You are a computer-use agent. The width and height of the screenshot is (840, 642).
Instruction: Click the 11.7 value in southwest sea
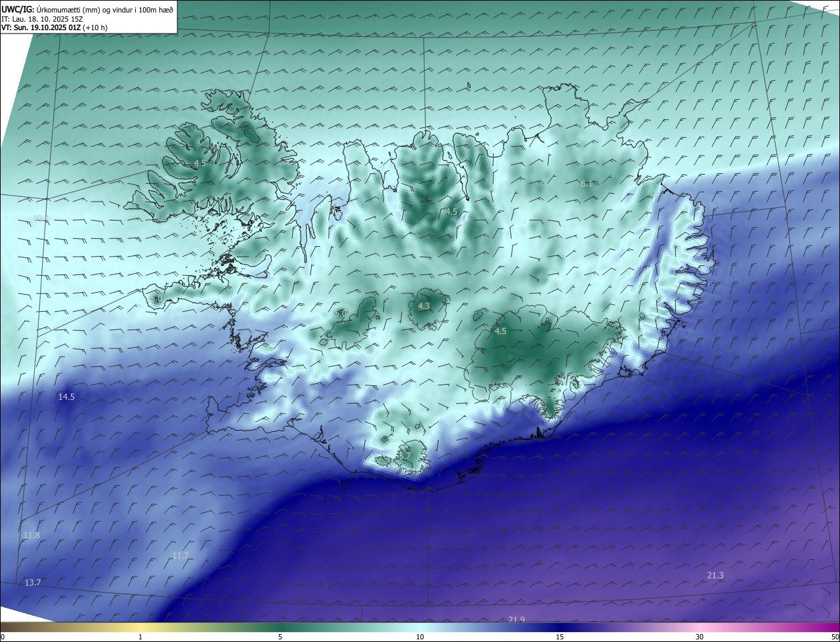[180, 555]
